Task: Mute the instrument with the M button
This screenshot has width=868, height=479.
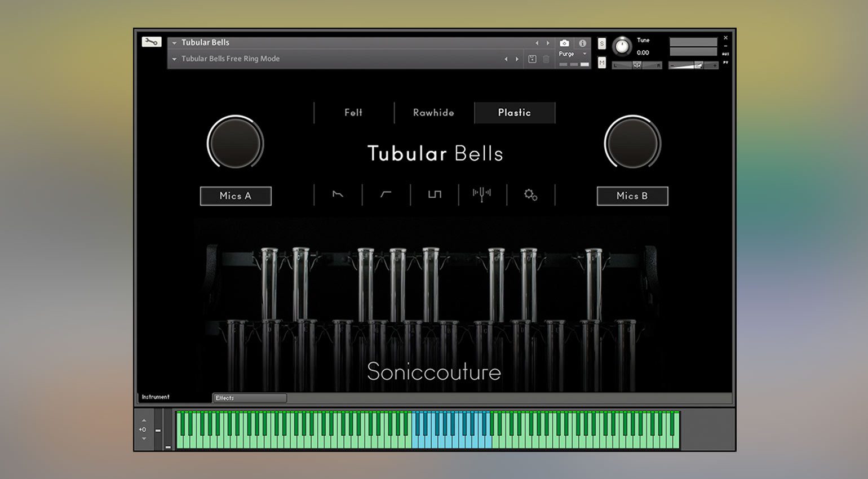Action: click(x=602, y=63)
